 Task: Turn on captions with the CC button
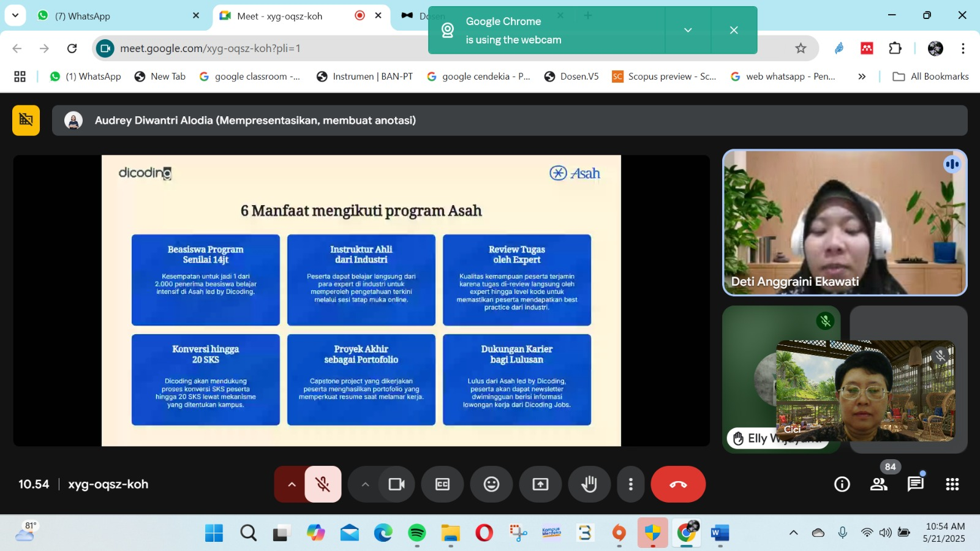[x=442, y=484]
